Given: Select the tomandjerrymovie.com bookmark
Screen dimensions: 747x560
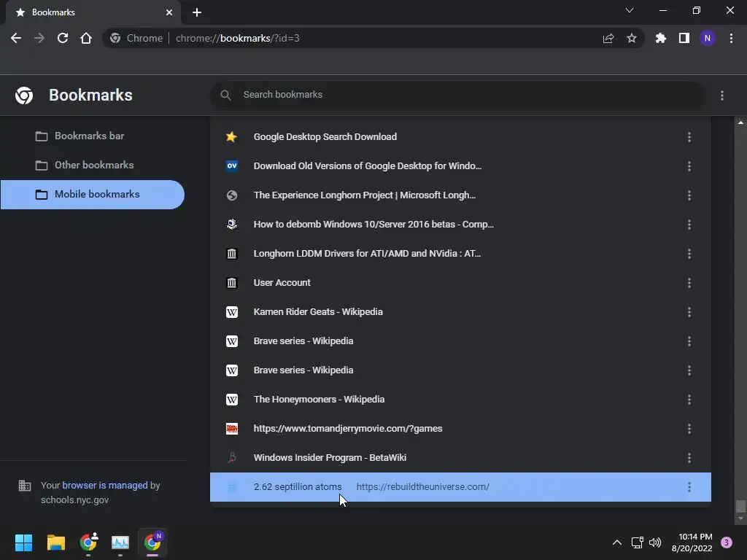Looking at the screenshot, I should point(460,428).
